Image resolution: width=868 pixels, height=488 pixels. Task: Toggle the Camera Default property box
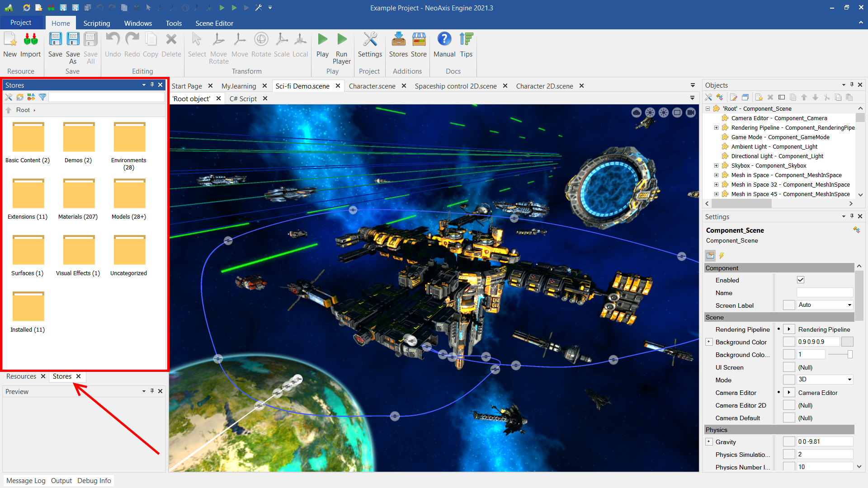click(x=789, y=418)
